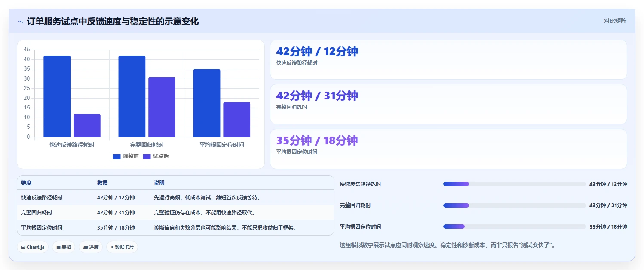Click table cell 快速反馈路径耗时

click(x=42, y=198)
